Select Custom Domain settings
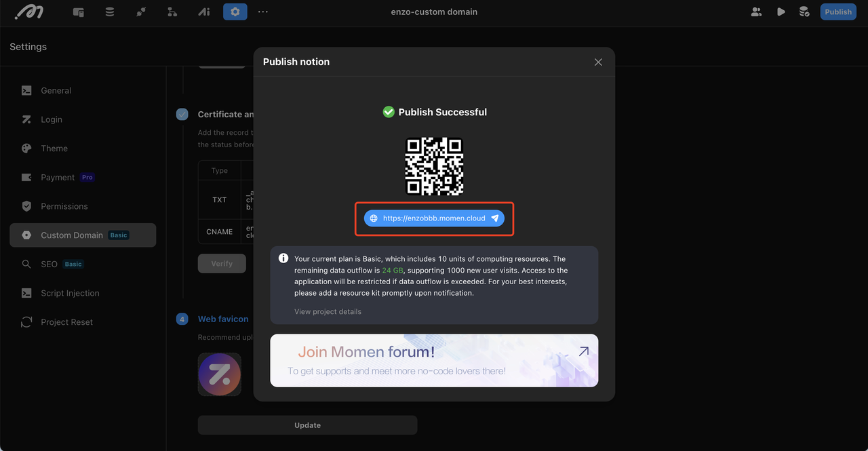Image resolution: width=868 pixels, height=451 pixels. (83, 235)
